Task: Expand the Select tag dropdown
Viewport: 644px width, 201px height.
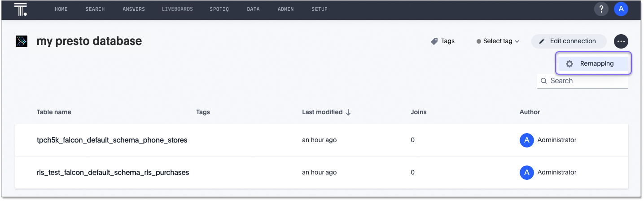Action: tap(498, 41)
